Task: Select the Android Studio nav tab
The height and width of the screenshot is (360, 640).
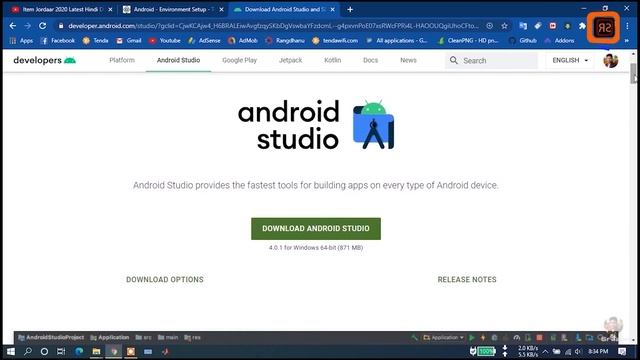Action: point(178,60)
